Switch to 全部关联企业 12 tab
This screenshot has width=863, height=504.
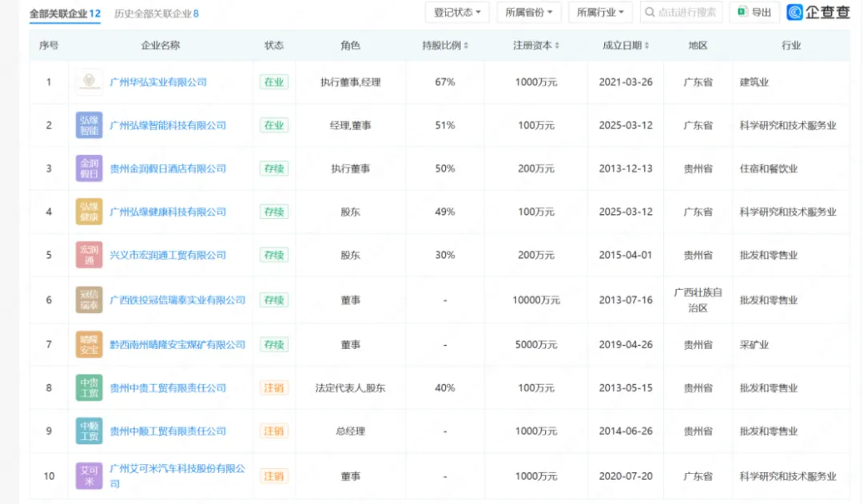point(65,14)
